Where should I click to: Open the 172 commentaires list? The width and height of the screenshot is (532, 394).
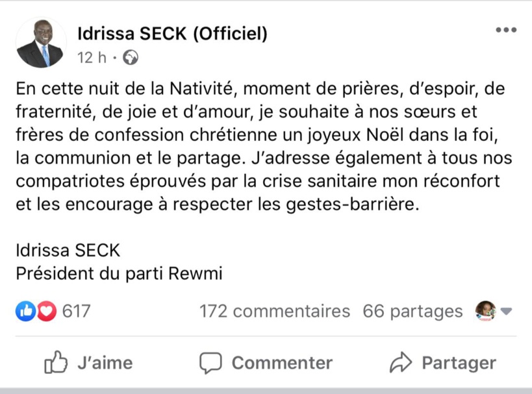273,311
